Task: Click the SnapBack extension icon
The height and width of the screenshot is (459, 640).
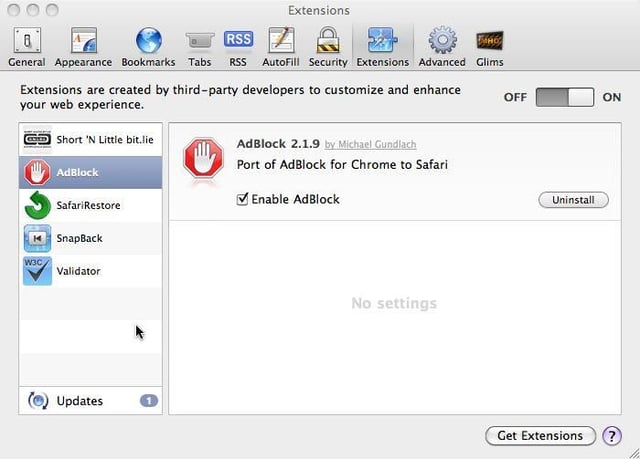Action: [37, 238]
